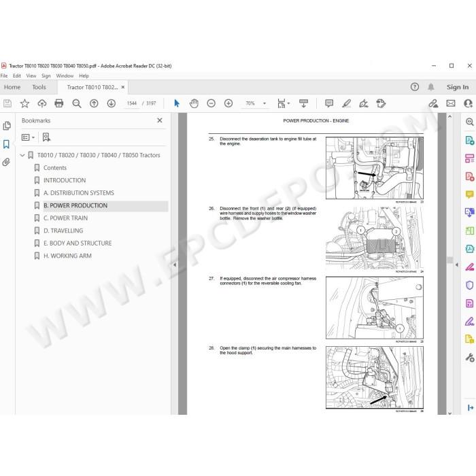Open the Sign menu
The image size is (476, 476).
[46, 75]
